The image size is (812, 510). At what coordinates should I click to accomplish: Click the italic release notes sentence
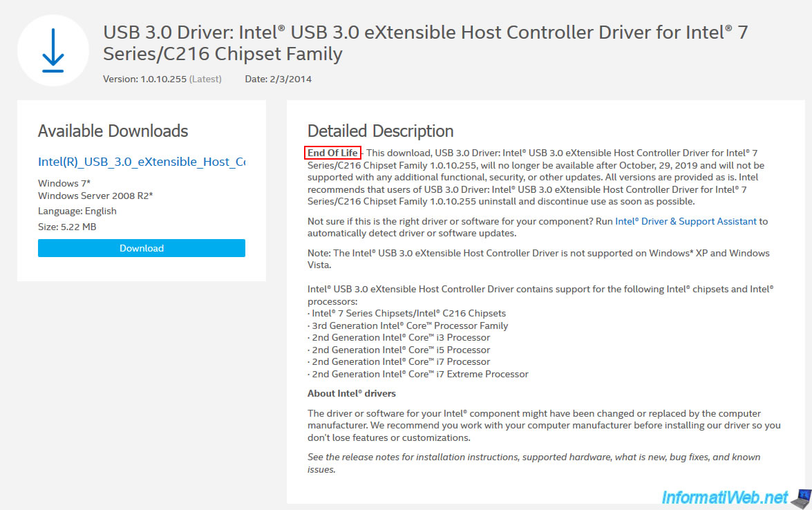coord(534,464)
